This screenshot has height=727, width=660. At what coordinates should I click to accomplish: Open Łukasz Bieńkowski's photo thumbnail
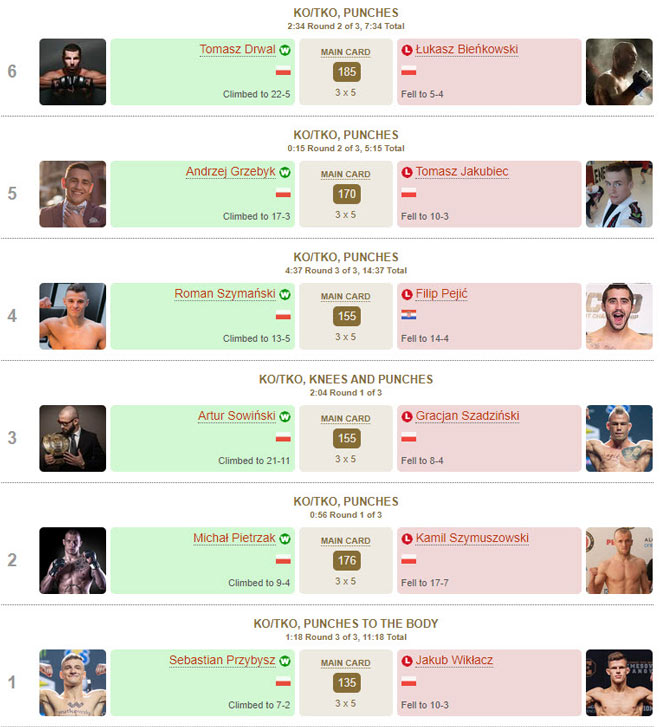point(619,71)
